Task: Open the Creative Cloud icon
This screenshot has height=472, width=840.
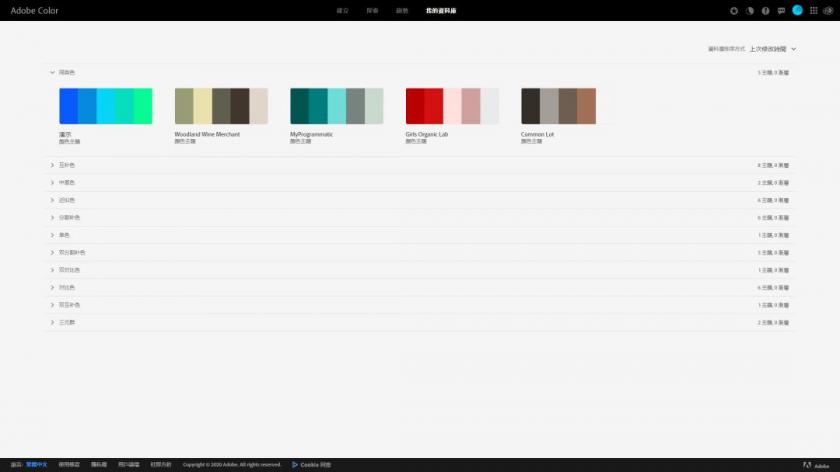Action: 828,10
